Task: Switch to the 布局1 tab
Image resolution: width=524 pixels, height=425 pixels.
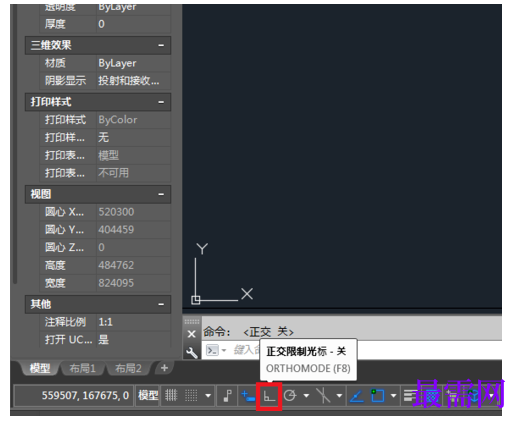Action: pos(83,368)
